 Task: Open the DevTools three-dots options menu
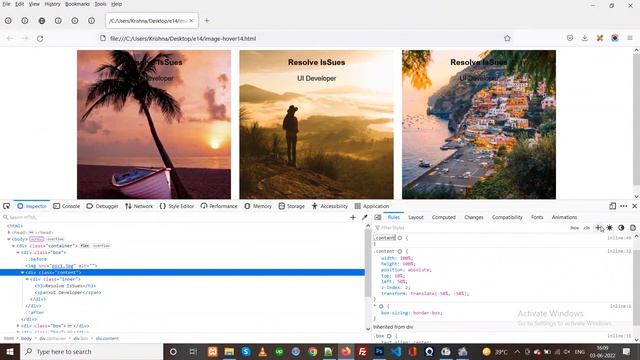[623, 206]
